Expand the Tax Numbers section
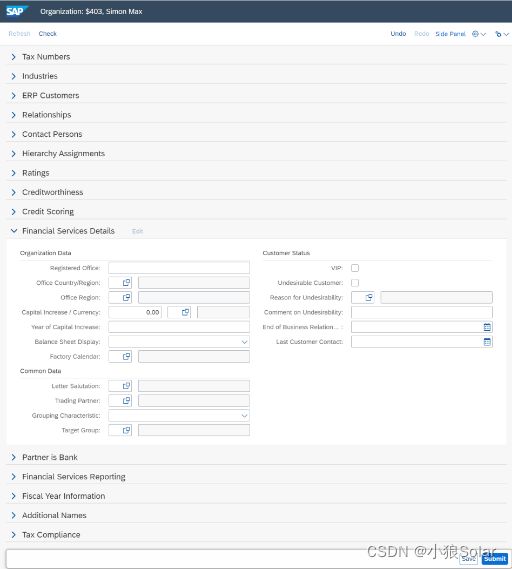 (x=13, y=57)
